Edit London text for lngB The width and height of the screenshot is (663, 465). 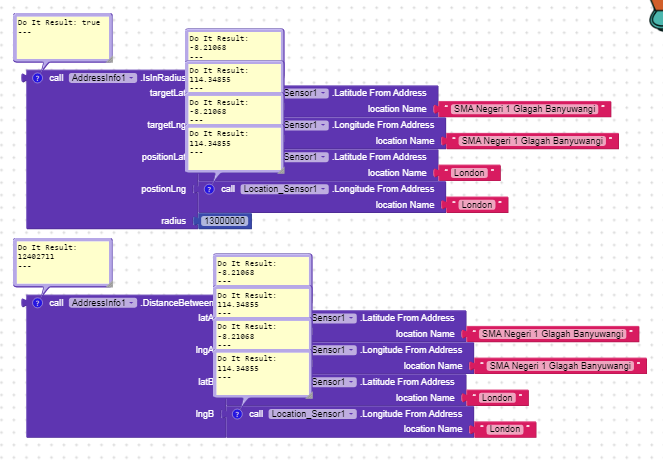504,429
